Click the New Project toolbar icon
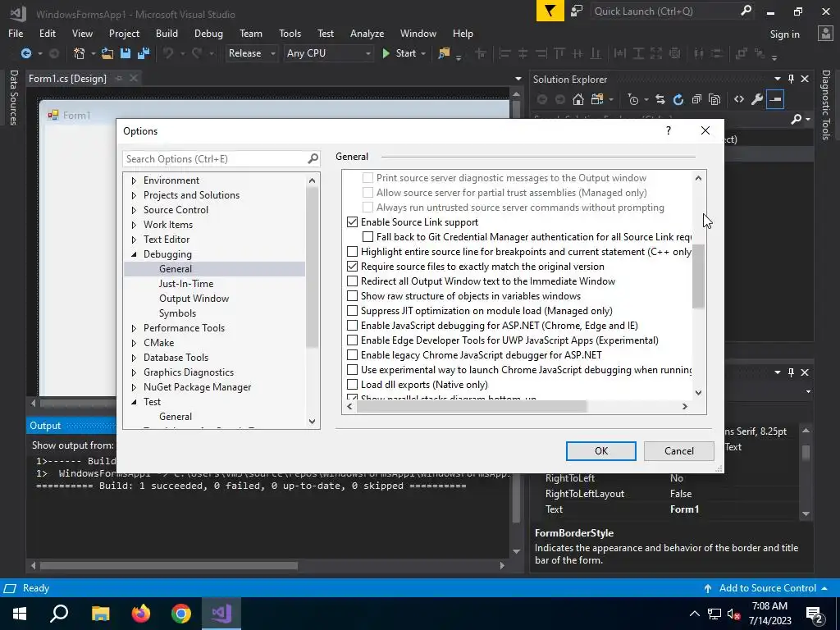Viewport: 840px width, 630px height. tap(79, 53)
